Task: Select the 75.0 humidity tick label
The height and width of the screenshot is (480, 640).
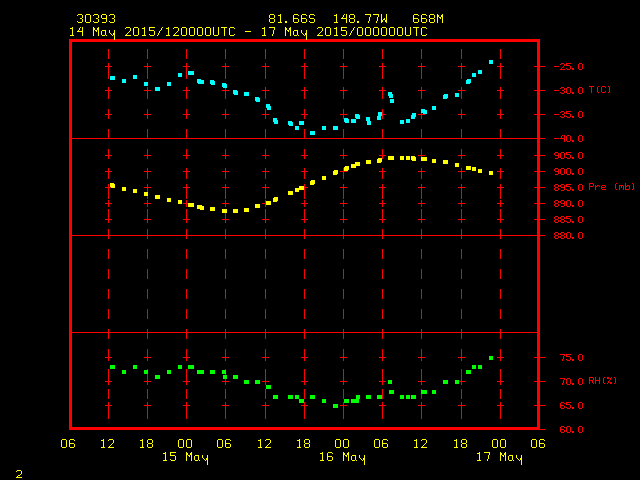Action: [x=571, y=358]
